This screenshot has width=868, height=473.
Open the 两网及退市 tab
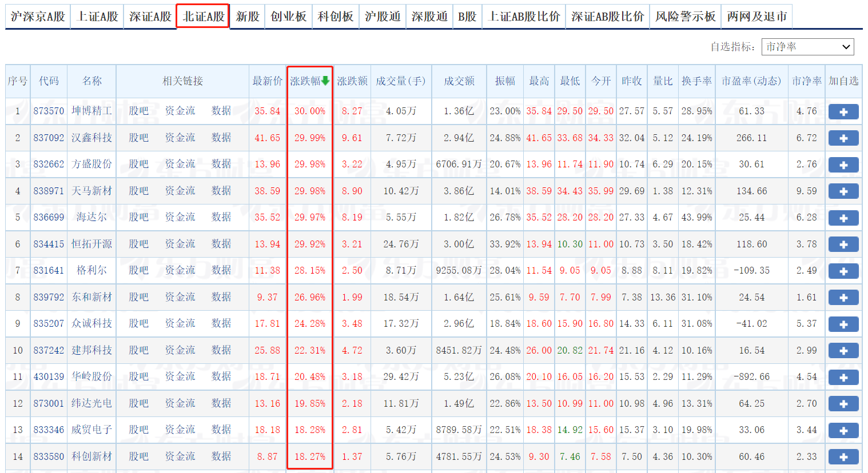[x=757, y=17]
